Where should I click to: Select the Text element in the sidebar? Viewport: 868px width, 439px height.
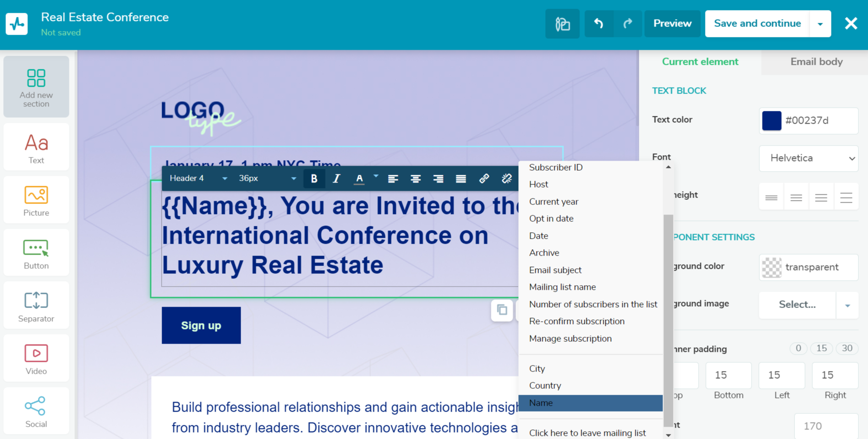[36, 147]
